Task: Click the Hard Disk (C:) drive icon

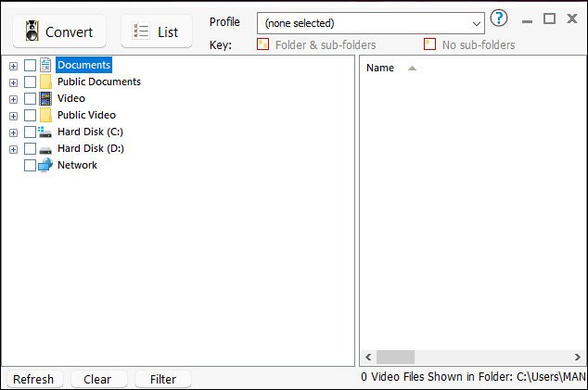Action: (x=45, y=132)
